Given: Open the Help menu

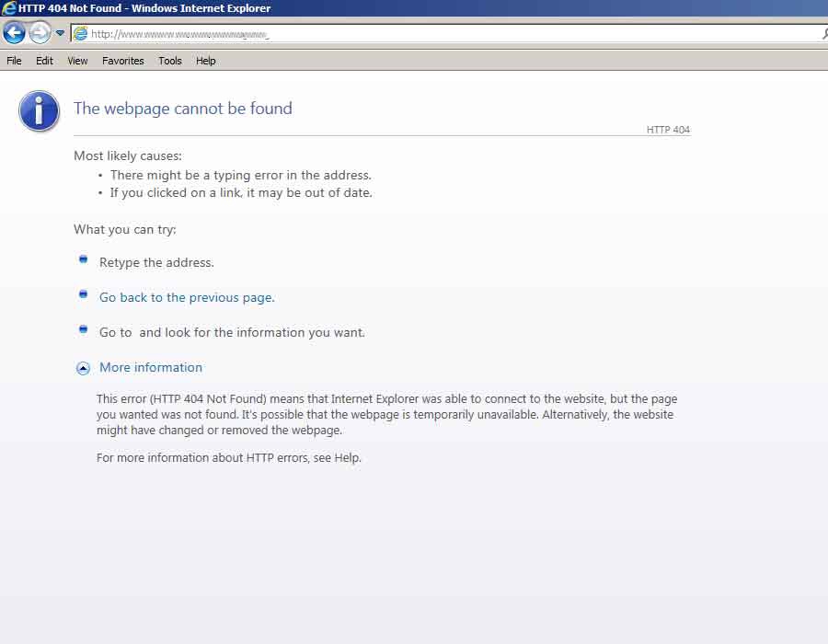Looking at the screenshot, I should [206, 61].
